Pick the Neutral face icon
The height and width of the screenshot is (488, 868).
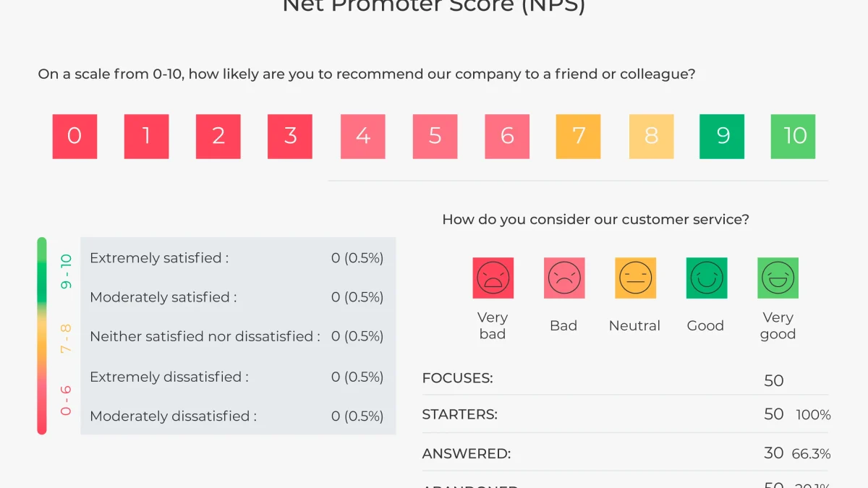(x=635, y=278)
